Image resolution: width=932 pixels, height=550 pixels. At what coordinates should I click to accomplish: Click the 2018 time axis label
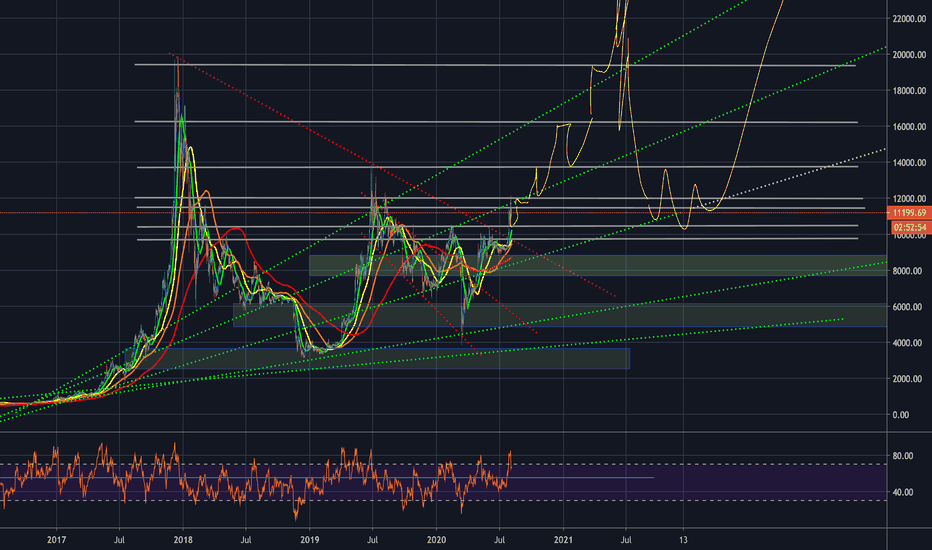pyautogui.click(x=183, y=540)
